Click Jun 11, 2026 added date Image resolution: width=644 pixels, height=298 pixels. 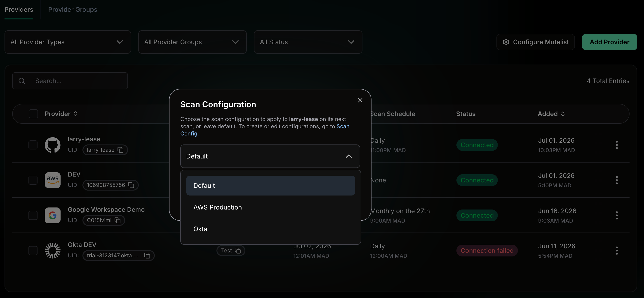(x=557, y=246)
